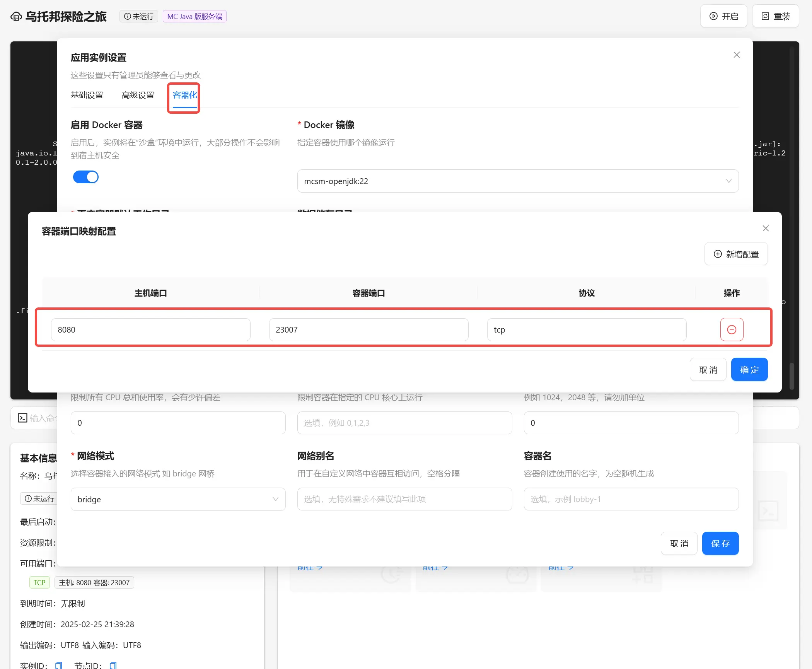Click the TCP port tag
The width and height of the screenshot is (812, 669).
[39, 583]
